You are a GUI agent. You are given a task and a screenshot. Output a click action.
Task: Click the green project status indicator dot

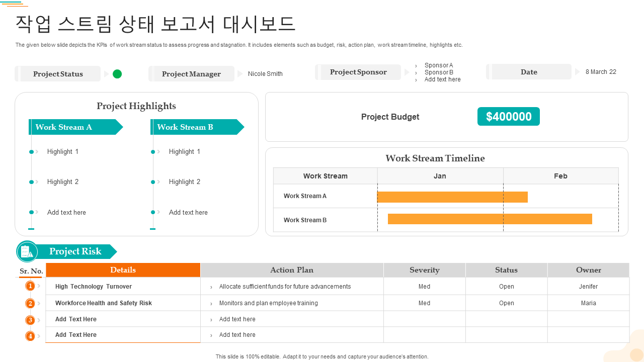117,74
